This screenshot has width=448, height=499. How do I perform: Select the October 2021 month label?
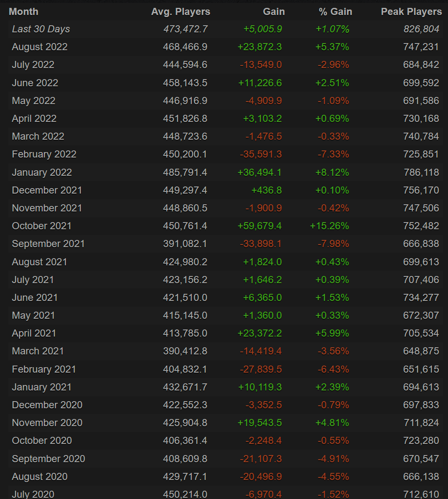(42, 226)
